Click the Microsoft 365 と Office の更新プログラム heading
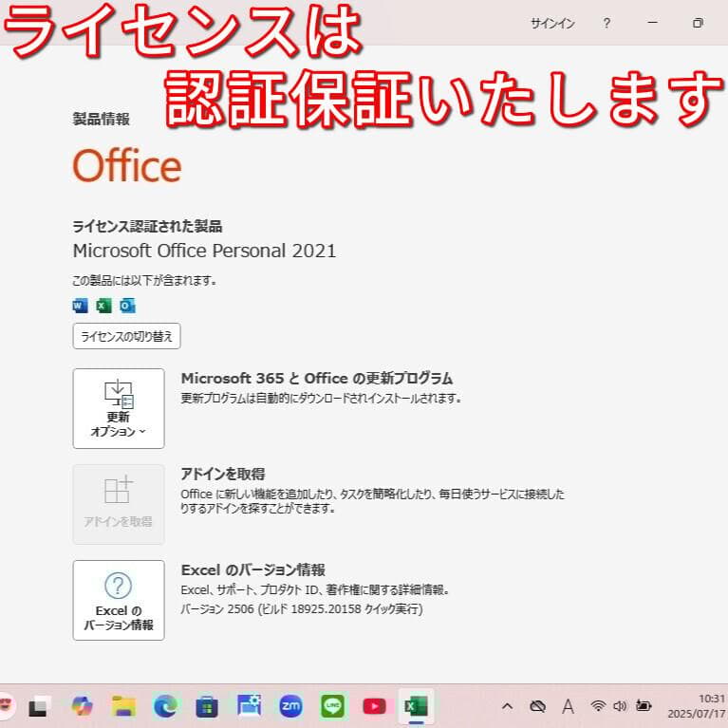This screenshot has width=728, height=728. click(317, 378)
